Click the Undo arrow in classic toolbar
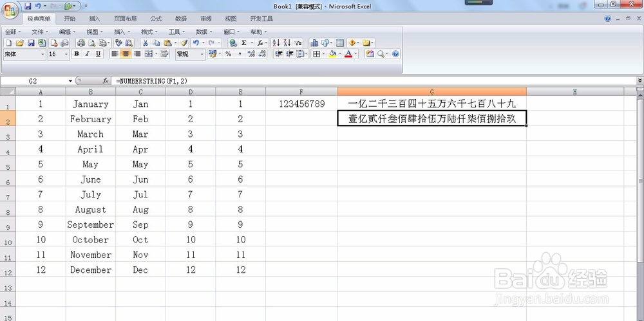The height and width of the screenshot is (321, 644). [x=196, y=42]
